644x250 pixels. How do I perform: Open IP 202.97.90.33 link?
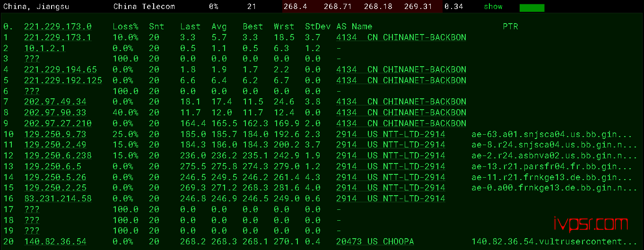click(55, 112)
